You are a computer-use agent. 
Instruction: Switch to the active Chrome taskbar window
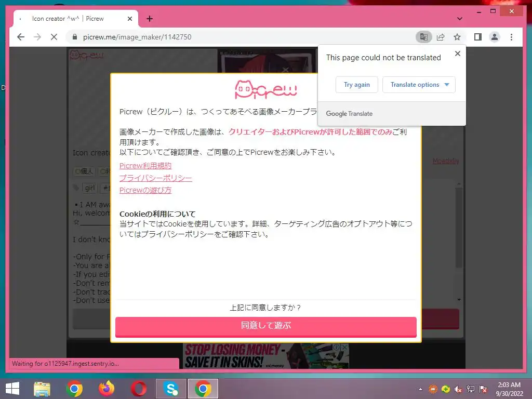click(203, 389)
